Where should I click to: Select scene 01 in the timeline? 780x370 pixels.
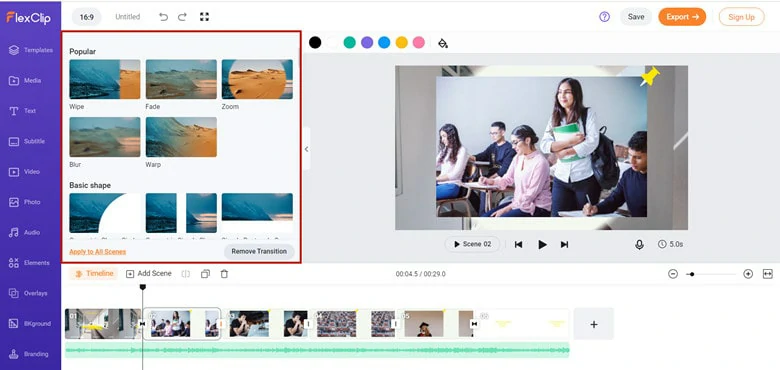102,324
